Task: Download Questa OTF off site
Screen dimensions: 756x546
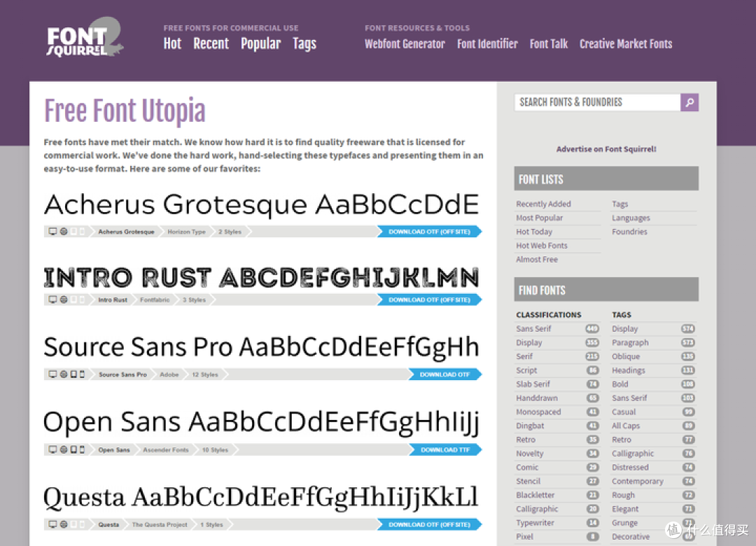Action: [x=429, y=524]
